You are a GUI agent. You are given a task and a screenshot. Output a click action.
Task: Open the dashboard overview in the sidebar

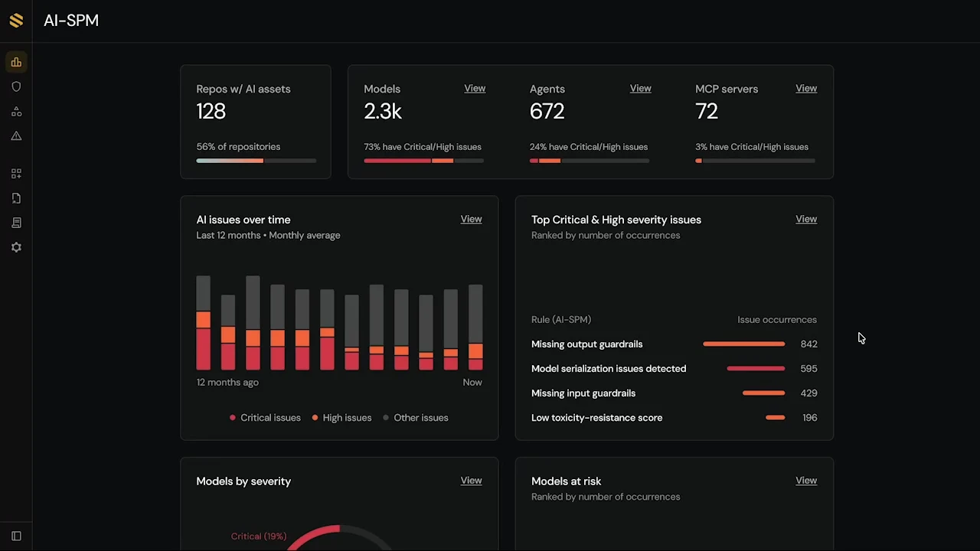pyautogui.click(x=16, y=62)
